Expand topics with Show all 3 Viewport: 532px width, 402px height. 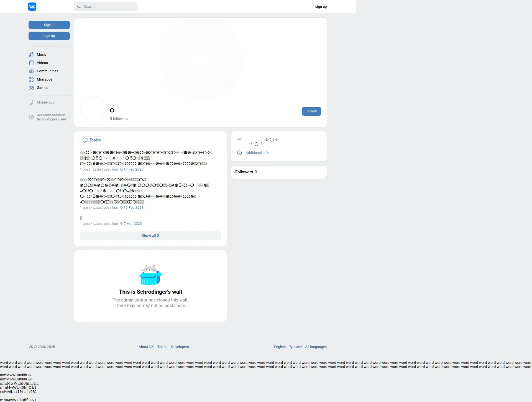pos(150,236)
